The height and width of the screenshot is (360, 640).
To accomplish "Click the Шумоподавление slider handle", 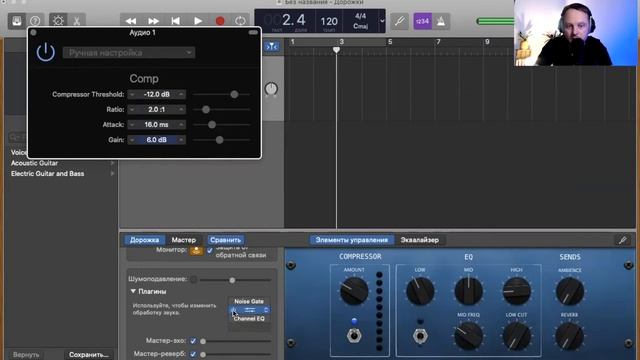I will click(x=232, y=280).
